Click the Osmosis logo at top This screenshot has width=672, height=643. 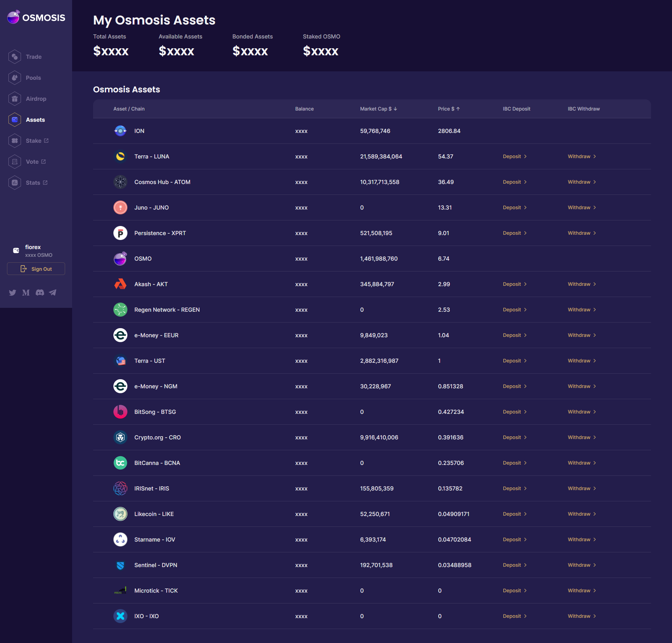click(x=36, y=17)
